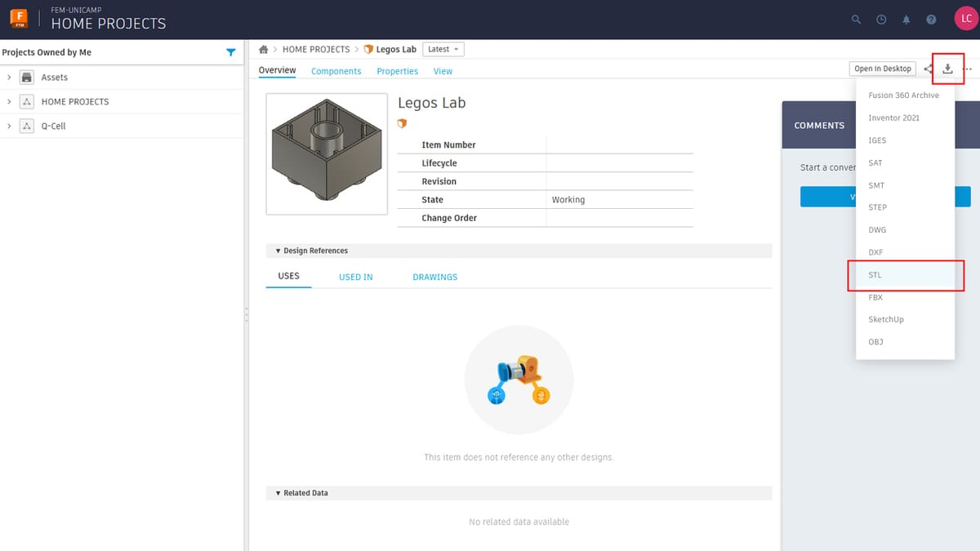Export as Fusion 360 Archive
Screen dimensions: 980x551
905,96
